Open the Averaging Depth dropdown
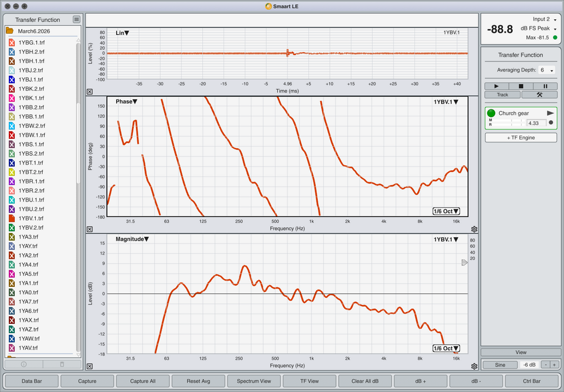This screenshot has height=392, width=564. point(546,70)
